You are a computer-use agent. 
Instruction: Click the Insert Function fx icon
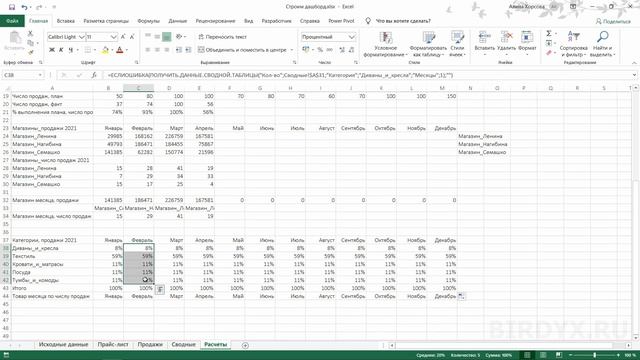[94, 75]
